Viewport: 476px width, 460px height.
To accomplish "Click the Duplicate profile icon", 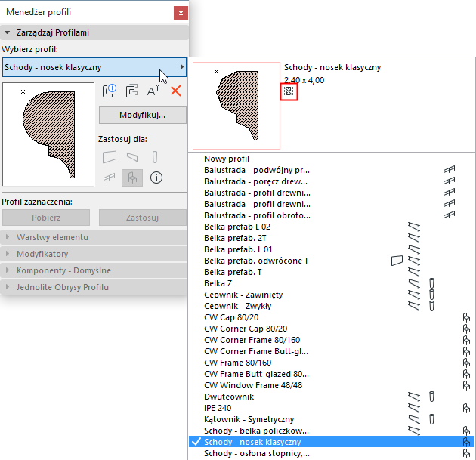I will pos(131,91).
